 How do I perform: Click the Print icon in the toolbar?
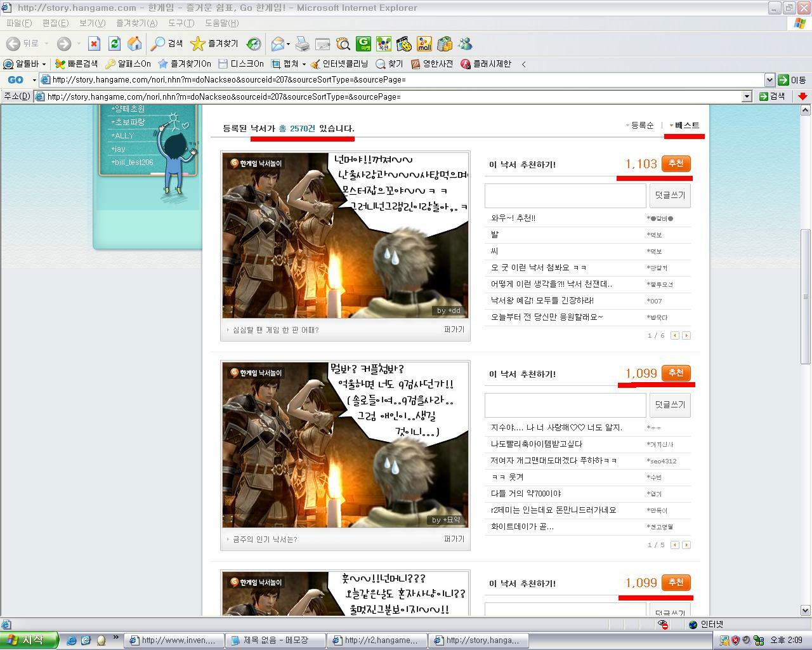pyautogui.click(x=303, y=44)
